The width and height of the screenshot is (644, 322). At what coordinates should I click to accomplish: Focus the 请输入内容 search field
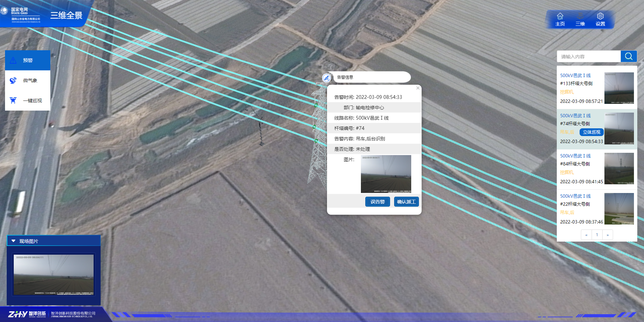tap(589, 57)
